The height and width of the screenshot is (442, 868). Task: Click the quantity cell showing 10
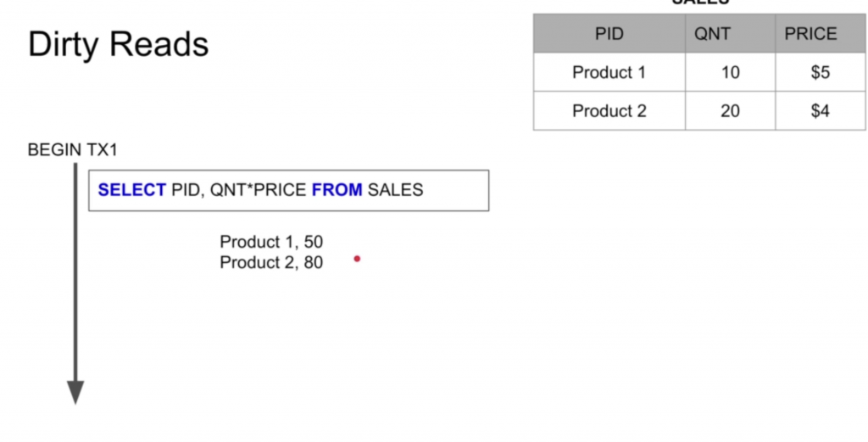[x=730, y=72]
